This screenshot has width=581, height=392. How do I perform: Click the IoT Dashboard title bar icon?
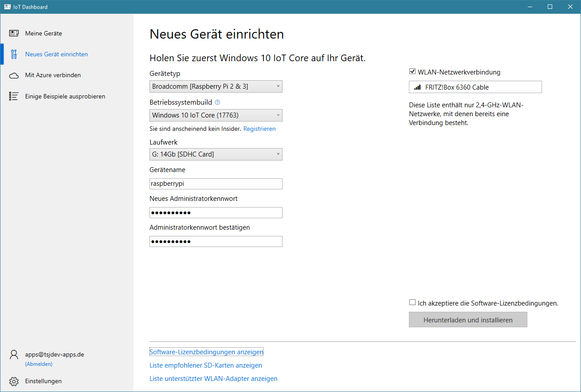(x=8, y=7)
